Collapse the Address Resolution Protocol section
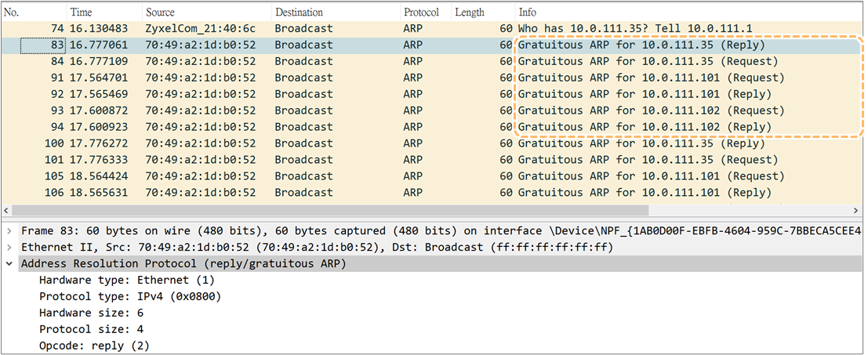 [9, 264]
